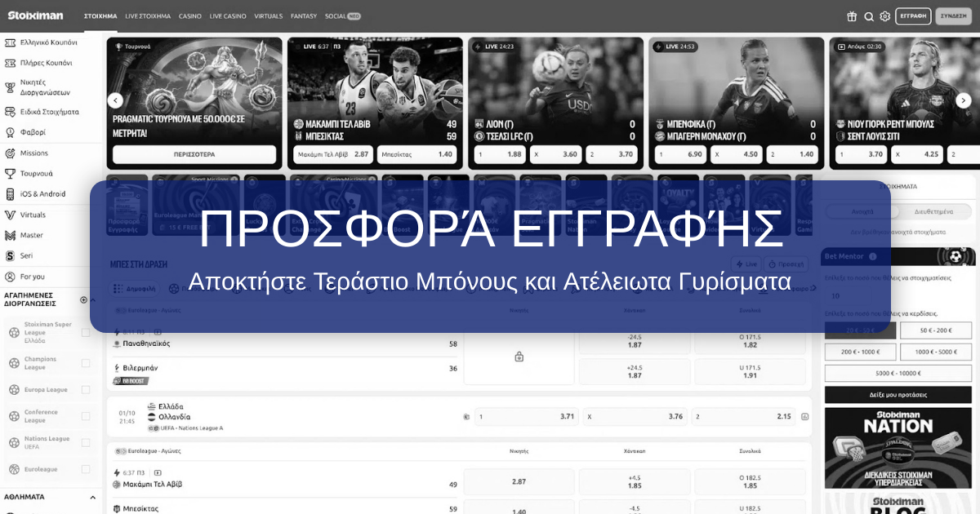Tick Conference League checkbox
Screen dimensions: 980x514
click(x=86, y=416)
